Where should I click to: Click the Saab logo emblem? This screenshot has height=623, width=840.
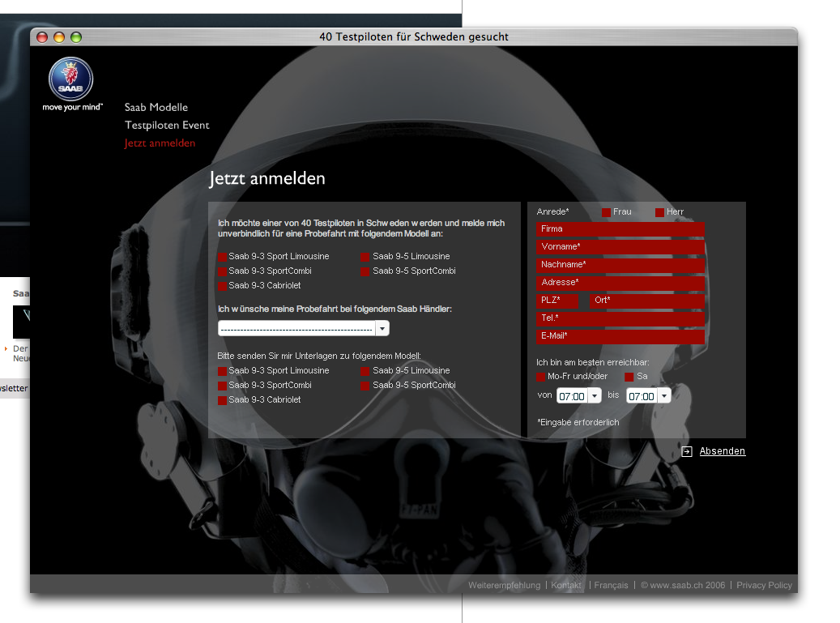pyautogui.click(x=71, y=79)
